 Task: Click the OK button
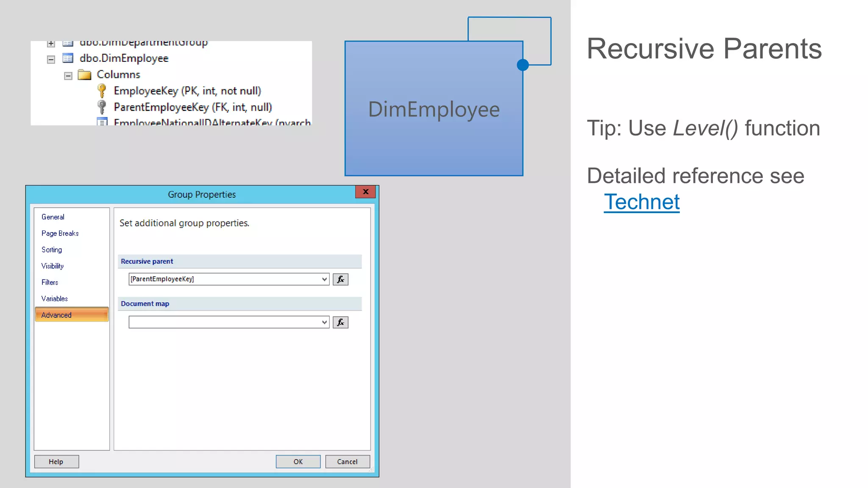(298, 462)
